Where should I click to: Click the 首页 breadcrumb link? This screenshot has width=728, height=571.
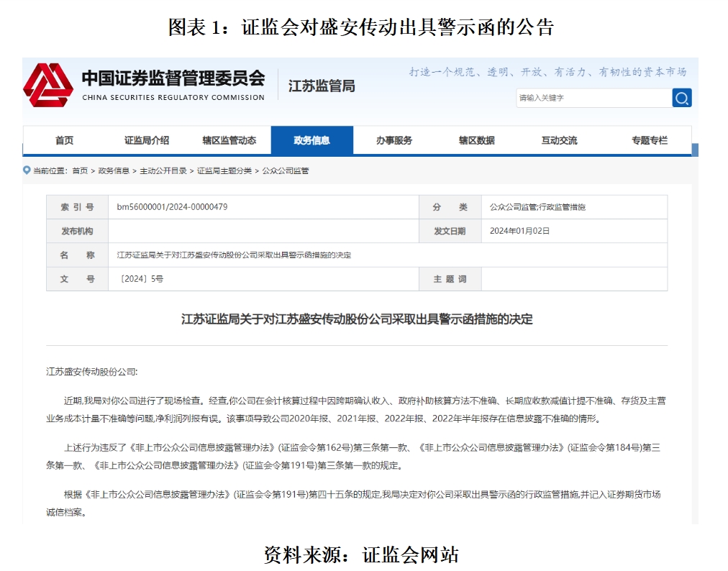(x=80, y=171)
